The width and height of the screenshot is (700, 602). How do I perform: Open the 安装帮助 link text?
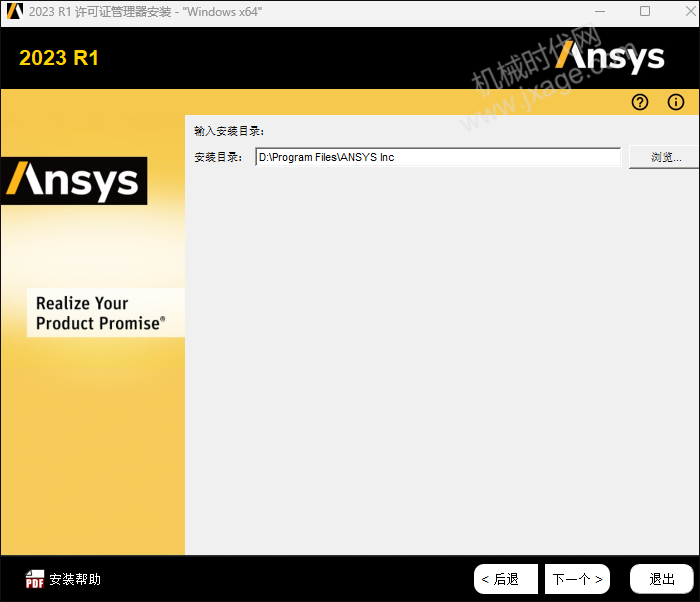tap(75, 579)
